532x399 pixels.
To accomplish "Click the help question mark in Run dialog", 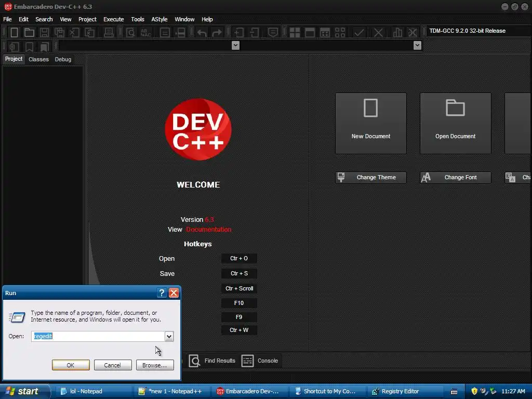I will click(162, 293).
